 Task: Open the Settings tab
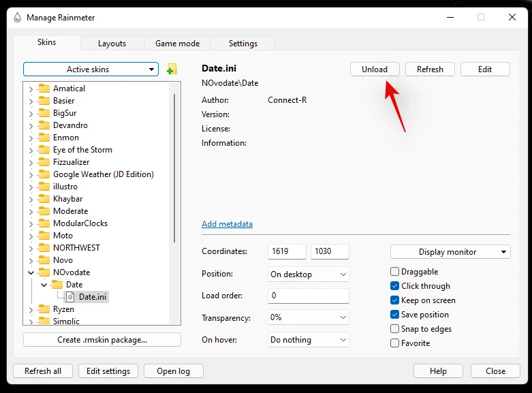coord(242,44)
